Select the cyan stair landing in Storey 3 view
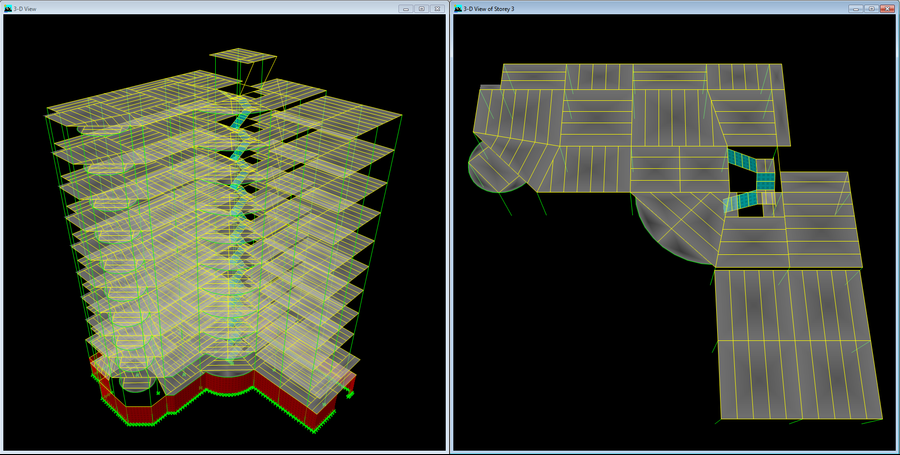This screenshot has height=455, width=900. pyautogui.click(x=765, y=181)
